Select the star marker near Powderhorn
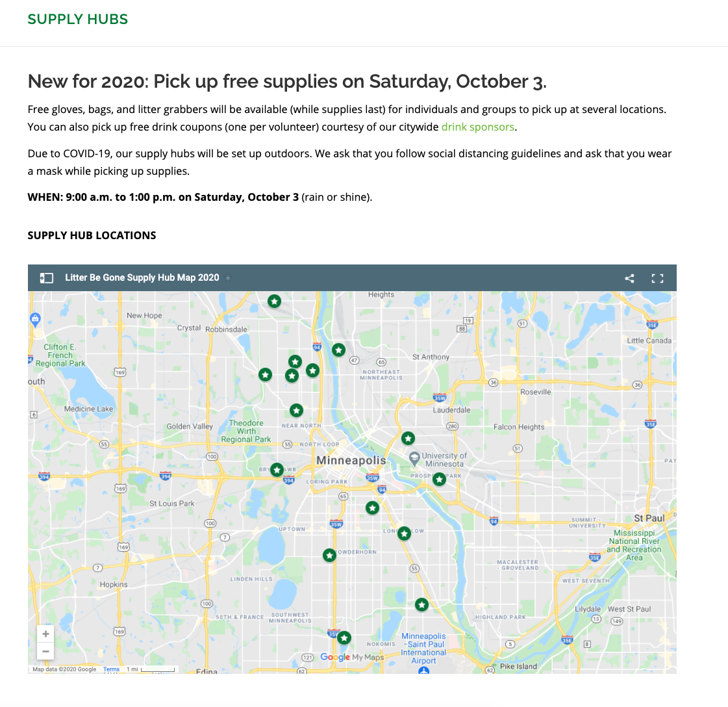 (330, 555)
